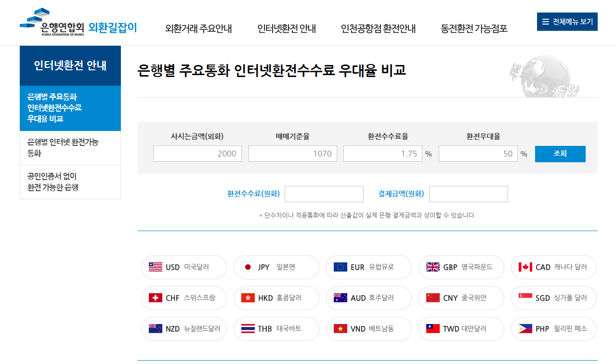The image size is (616, 364).
Task: Open 외환거래 주요안내 menu
Action: pos(198,29)
